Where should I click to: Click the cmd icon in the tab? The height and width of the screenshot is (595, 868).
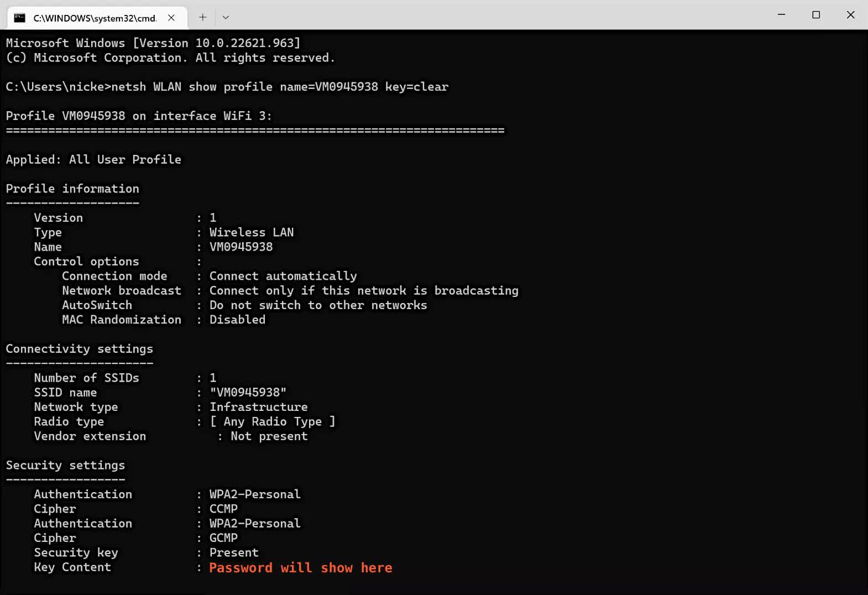(20, 18)
